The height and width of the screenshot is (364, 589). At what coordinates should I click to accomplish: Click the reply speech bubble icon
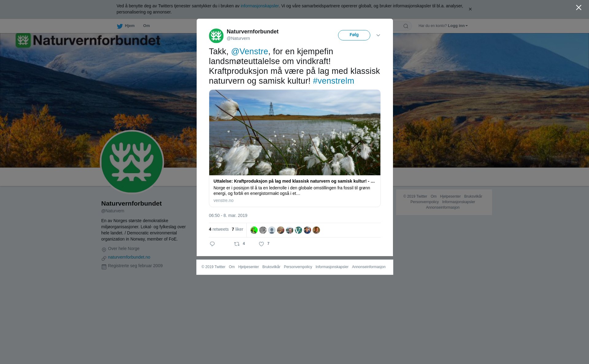pyautogui.click(x=212, y=244)
